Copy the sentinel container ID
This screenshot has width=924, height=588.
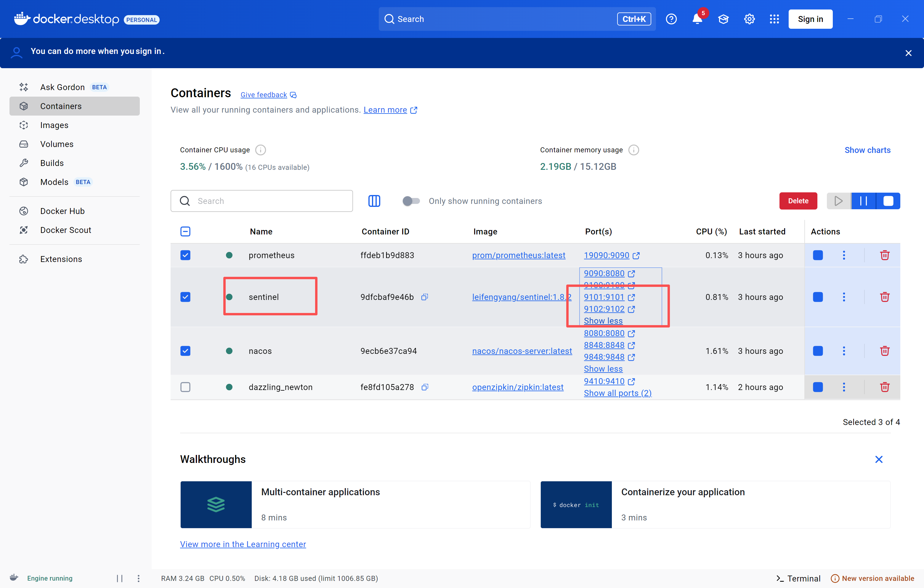(425, 297)
